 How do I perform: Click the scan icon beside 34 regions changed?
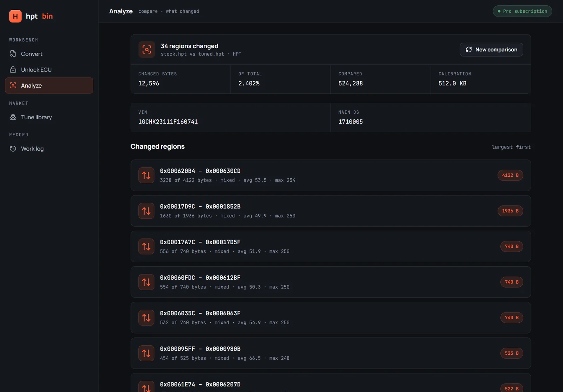tap(147, 50)
